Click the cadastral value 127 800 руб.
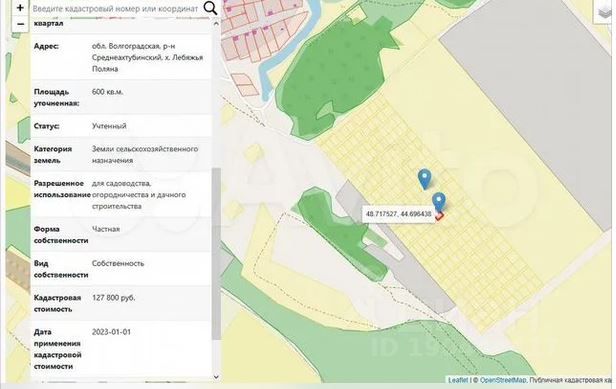This screenshot has height=389, width=616. 114,297
